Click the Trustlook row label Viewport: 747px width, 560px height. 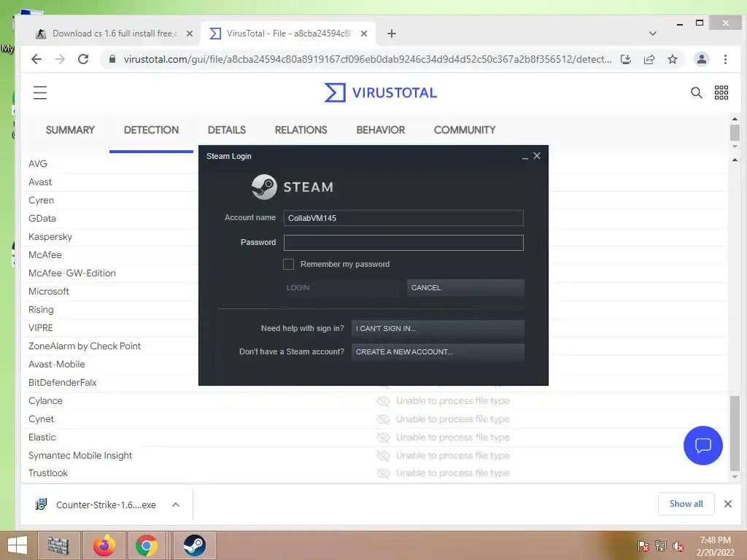(47, 472)
